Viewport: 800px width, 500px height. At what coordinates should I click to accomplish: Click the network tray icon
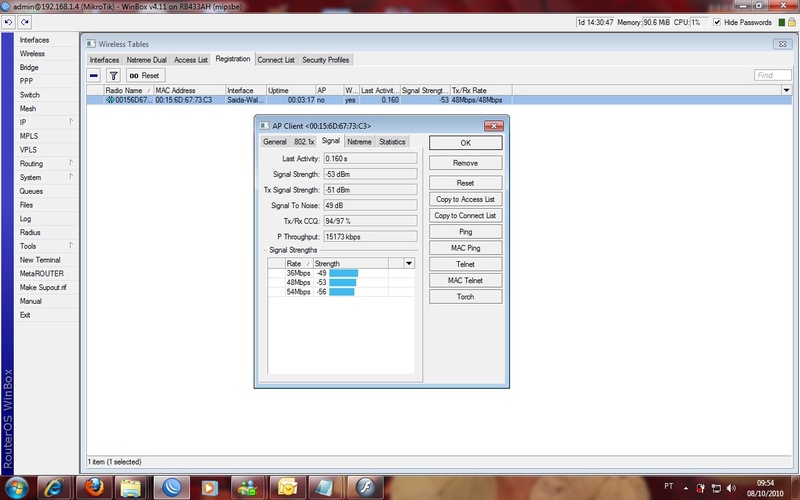click(x=716, y=488)
